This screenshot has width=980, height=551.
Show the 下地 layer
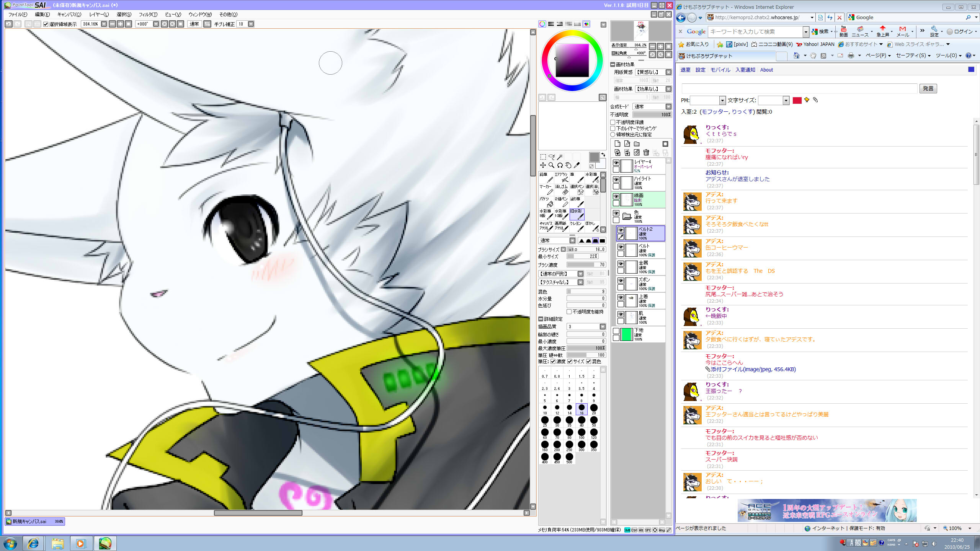(616, 331)
